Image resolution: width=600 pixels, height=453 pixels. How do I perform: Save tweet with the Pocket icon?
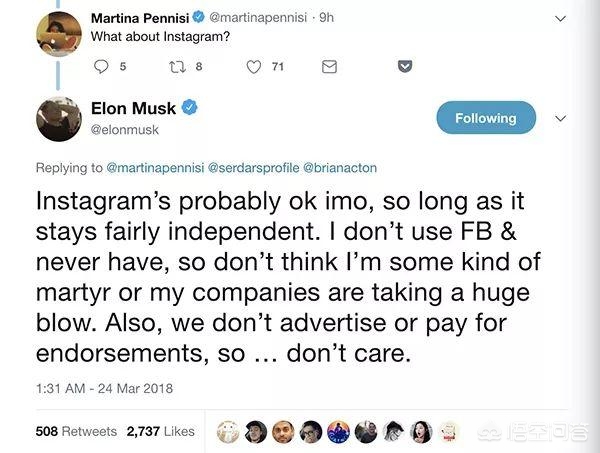click(x=404, y=67)
